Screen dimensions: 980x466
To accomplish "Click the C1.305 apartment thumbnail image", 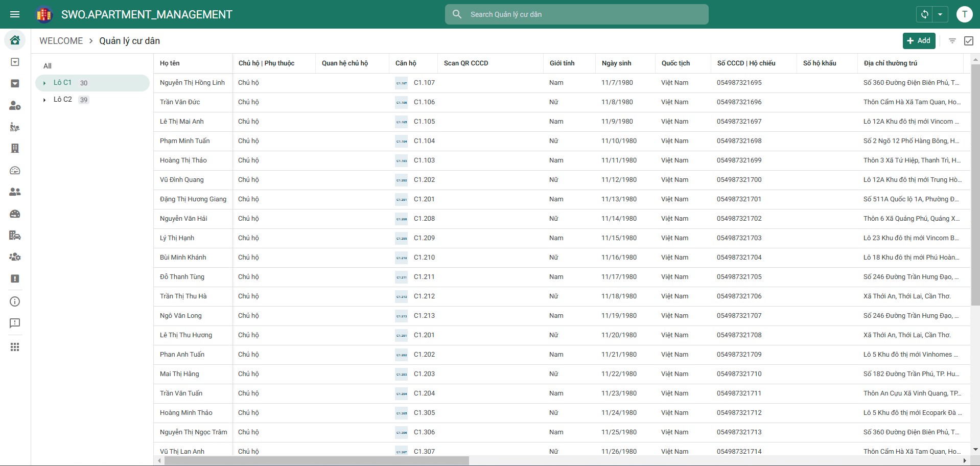I will coord(402,413).
